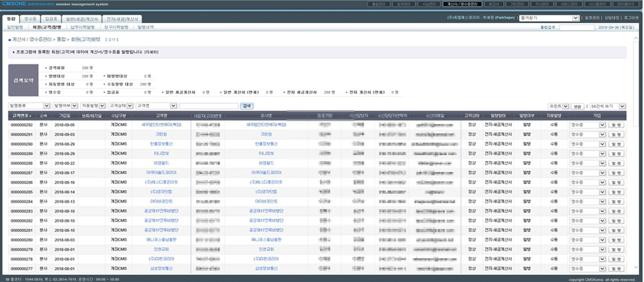Click the search keyword input field
Viewport: 644px width, 282px height.
pyautogui.click(x=209, y=106)
